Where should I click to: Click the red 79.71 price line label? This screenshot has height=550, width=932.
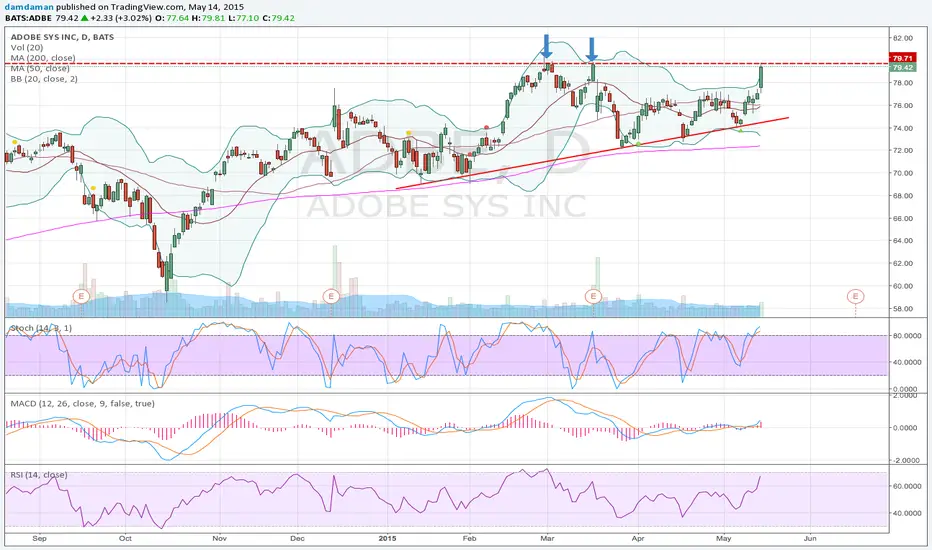(x=902, y=58)
